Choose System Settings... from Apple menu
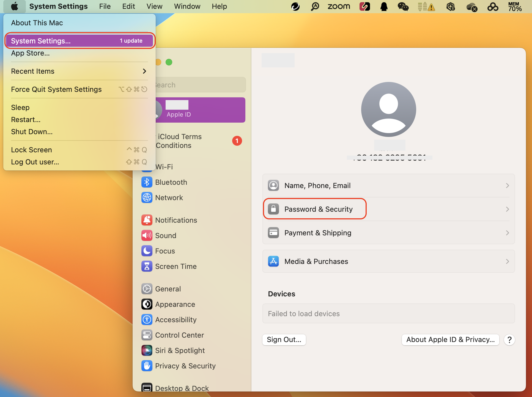The height and width of the screenshot is (397, 532). point(41,41)
